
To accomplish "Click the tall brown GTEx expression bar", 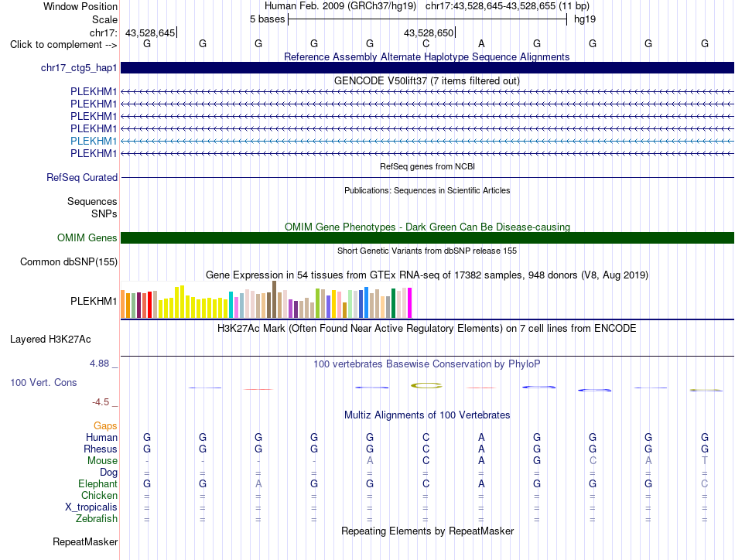I will (274, 299).
